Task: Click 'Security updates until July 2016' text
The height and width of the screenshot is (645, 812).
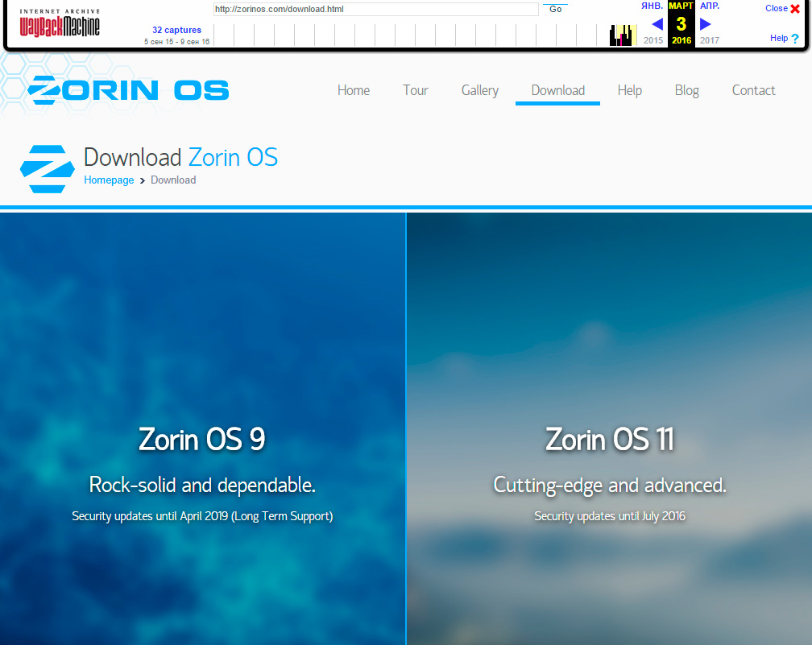Action: (x=610, y=516)
